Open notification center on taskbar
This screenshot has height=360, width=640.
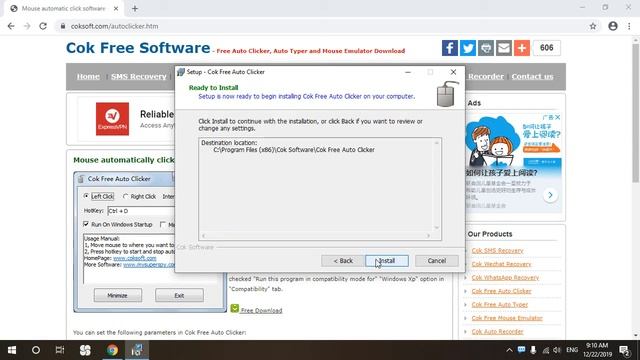point(624,350)
